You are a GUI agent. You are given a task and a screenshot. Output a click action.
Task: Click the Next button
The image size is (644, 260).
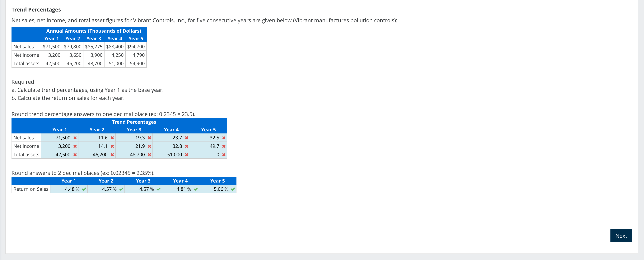pyautogui.click(x=621, y=236)
